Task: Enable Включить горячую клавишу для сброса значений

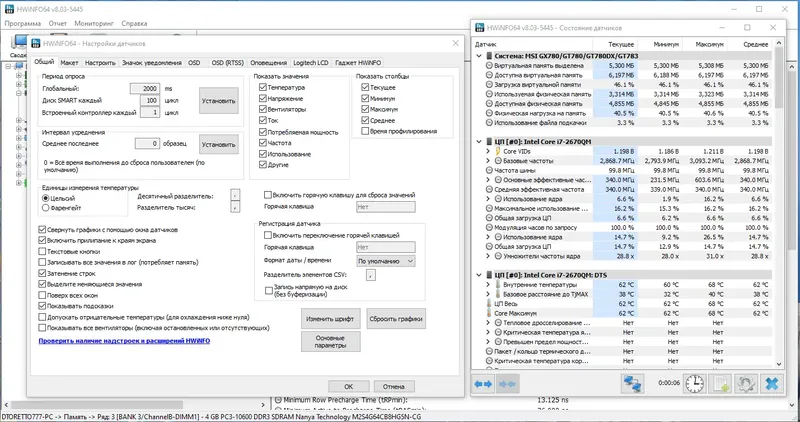Action: point(268,195)
